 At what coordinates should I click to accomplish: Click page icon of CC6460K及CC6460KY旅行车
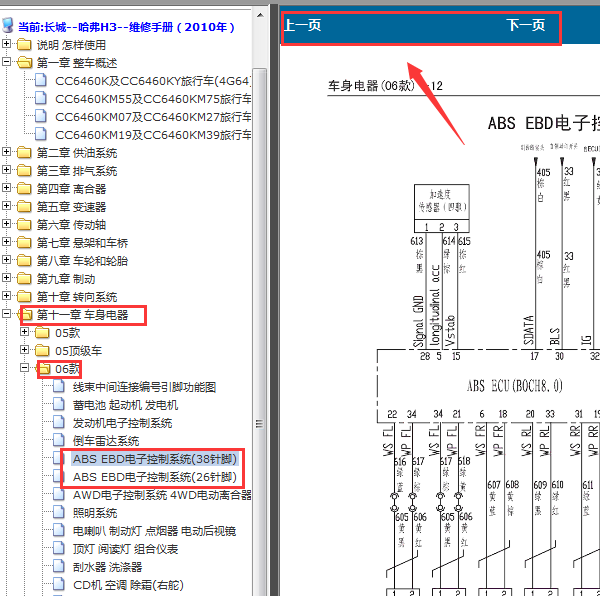point(41,80)
